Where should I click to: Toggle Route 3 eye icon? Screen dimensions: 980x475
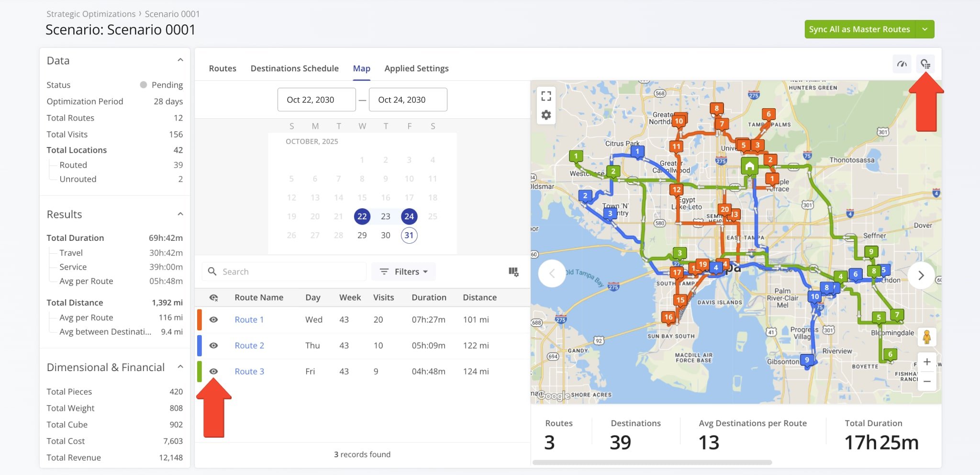click(x=214, y=372)
